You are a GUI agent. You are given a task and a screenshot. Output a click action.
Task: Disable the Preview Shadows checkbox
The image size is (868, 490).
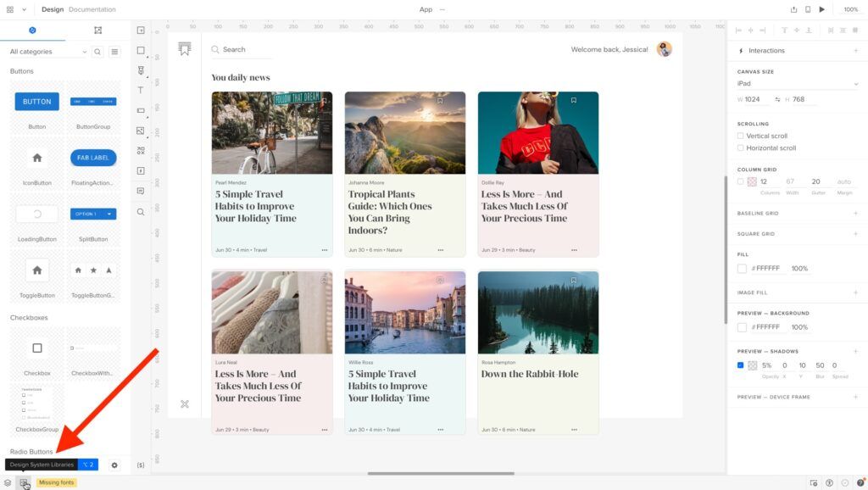pyautogui.click(x=741, y=365)
